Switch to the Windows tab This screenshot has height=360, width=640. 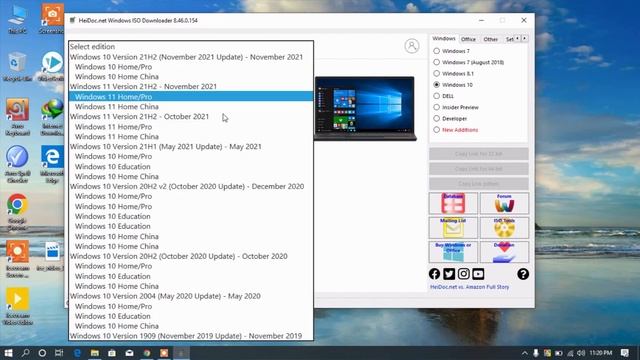point(444,38)
